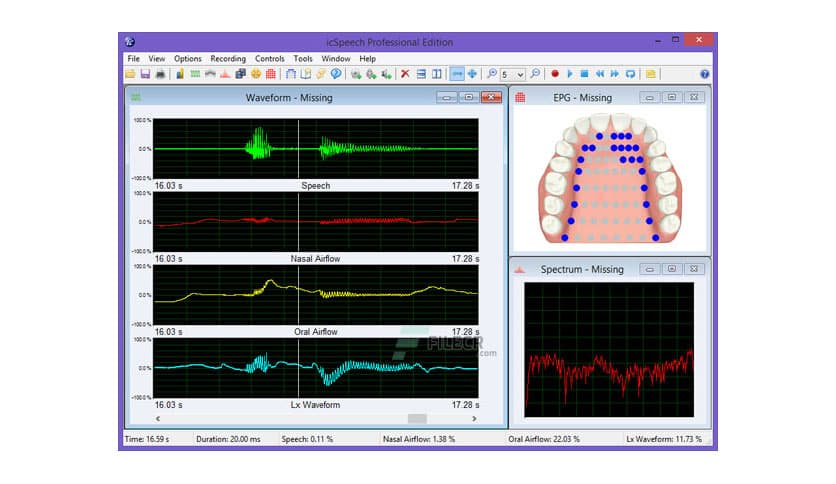Open the Tools menu
The image size is (836, 484).
303,59
